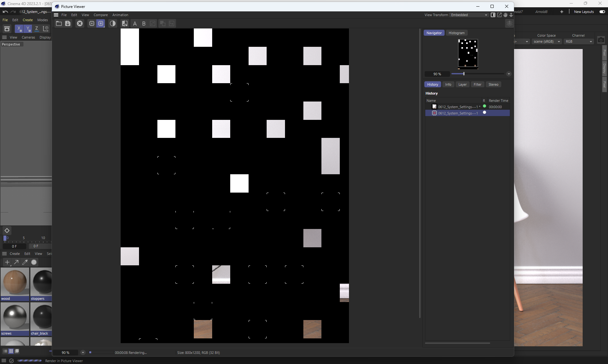Switch to the Histogram tab
608x364 pixels.
456,33
